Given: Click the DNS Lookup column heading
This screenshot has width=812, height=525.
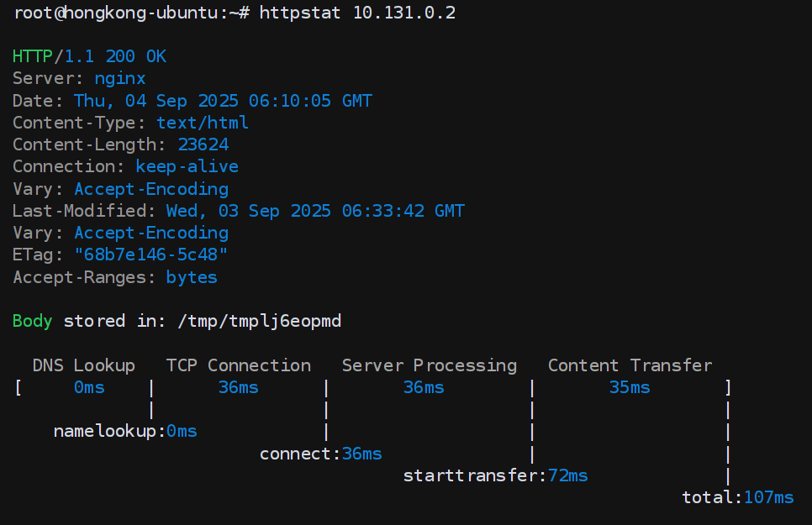Looking at the screenshot, I should point(84,365).
